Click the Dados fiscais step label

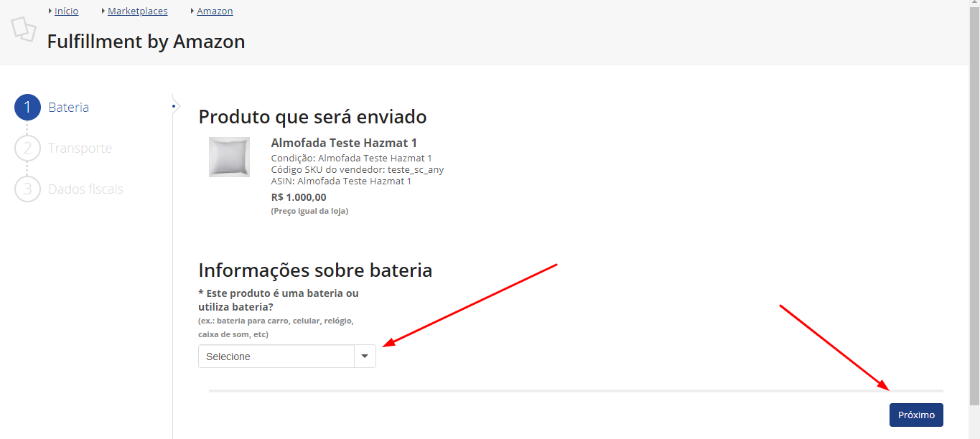[85, 189]
